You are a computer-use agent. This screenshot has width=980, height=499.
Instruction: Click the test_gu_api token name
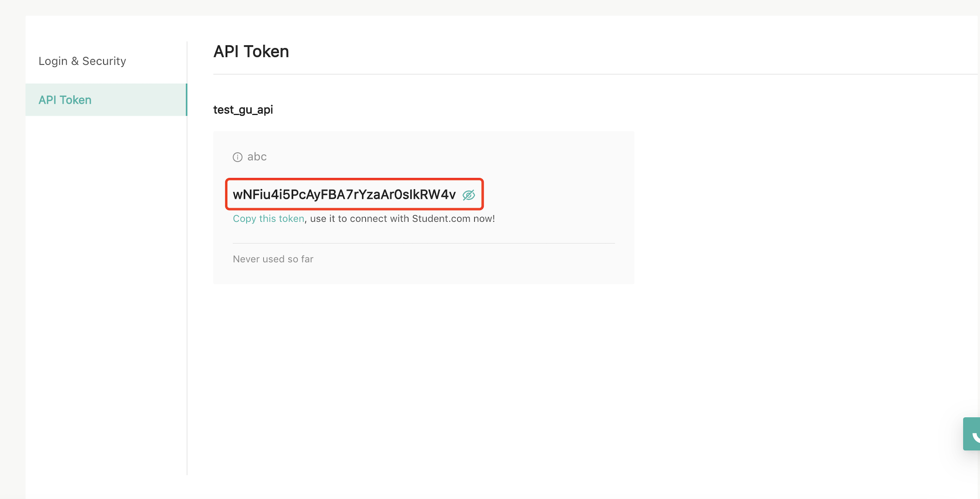[x=243, y=110]
